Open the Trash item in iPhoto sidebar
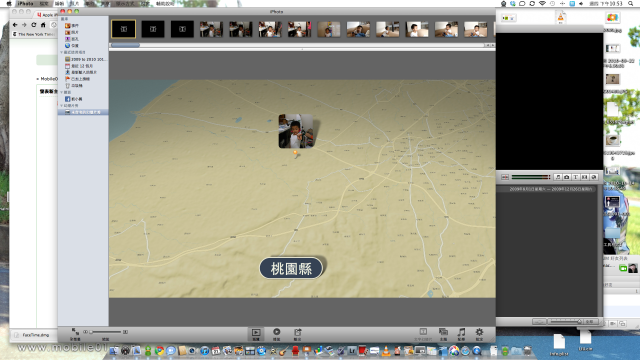 click(x=74, y=86)
